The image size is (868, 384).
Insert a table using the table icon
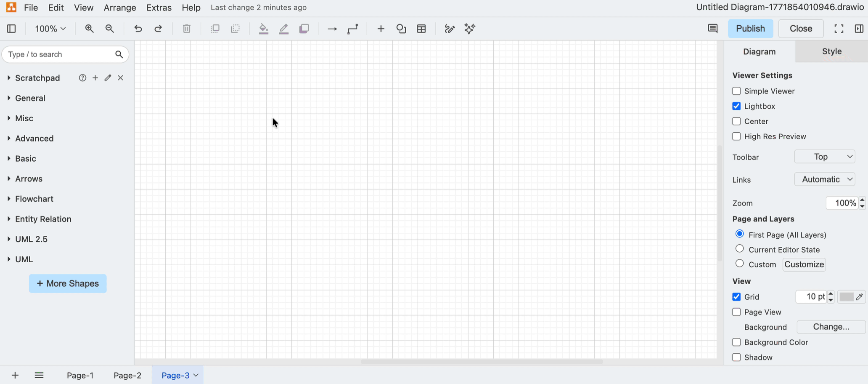pyautogui.click(x=421, y=29)
